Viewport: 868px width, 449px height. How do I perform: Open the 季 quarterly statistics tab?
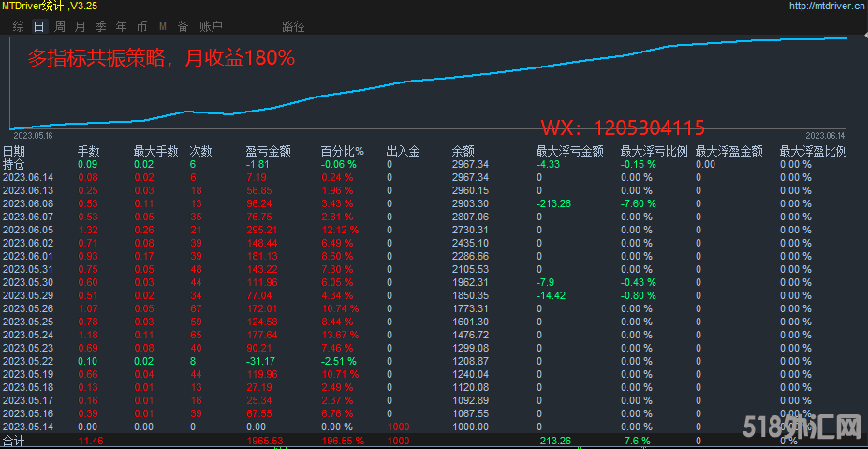[x=100, y=26]
